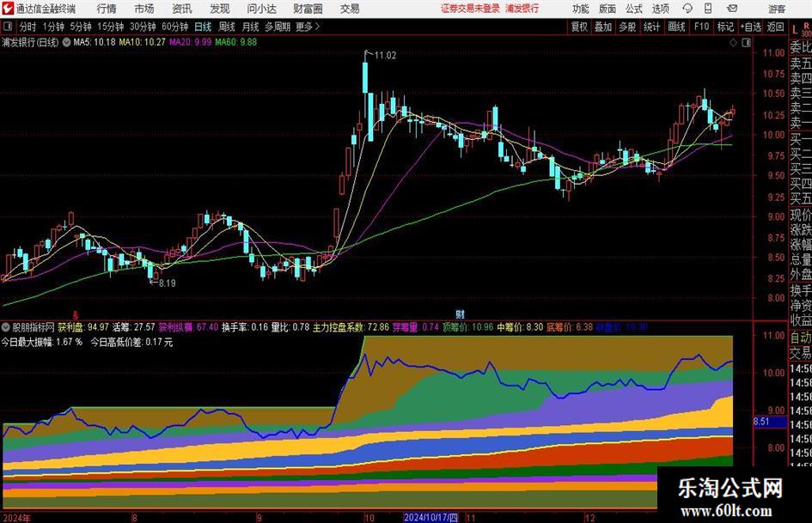The image size is (812, 523).
Task: Click the 主力控盘系数: 72.86 value
Action: click(351, 327)
